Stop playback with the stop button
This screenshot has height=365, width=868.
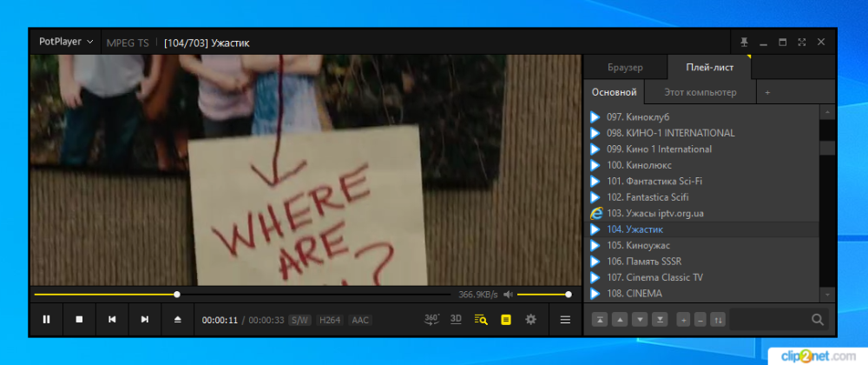[x=79, y=320]
